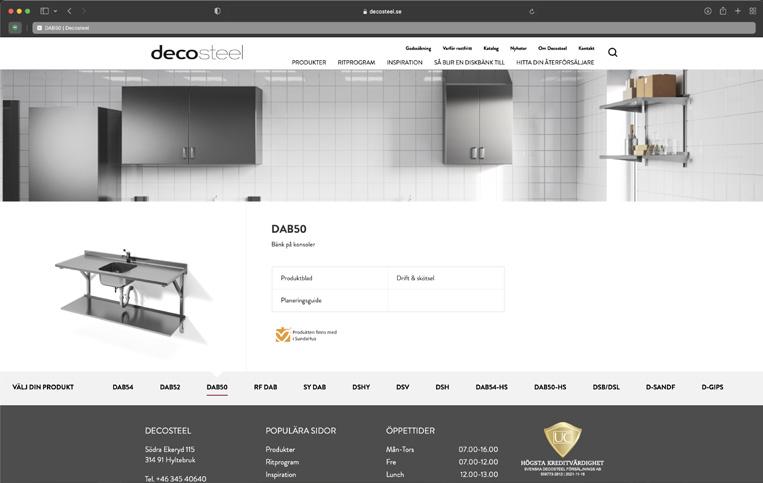This screenshot has width=763, height=483.
Task: Open the footer Ritprogram link
Action: (282, 462)
